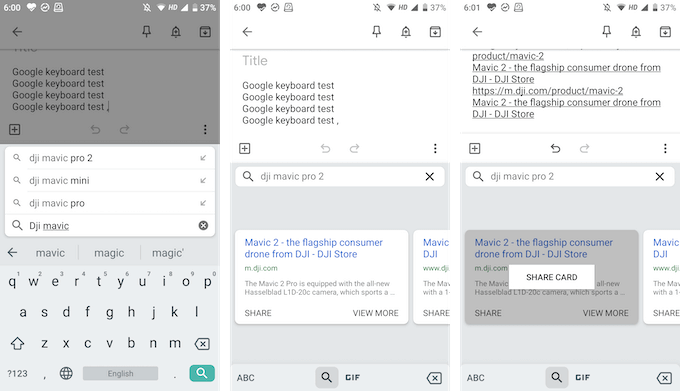
Task: Tap add-item plus box in right screen
Action: [x=475, y=149]
